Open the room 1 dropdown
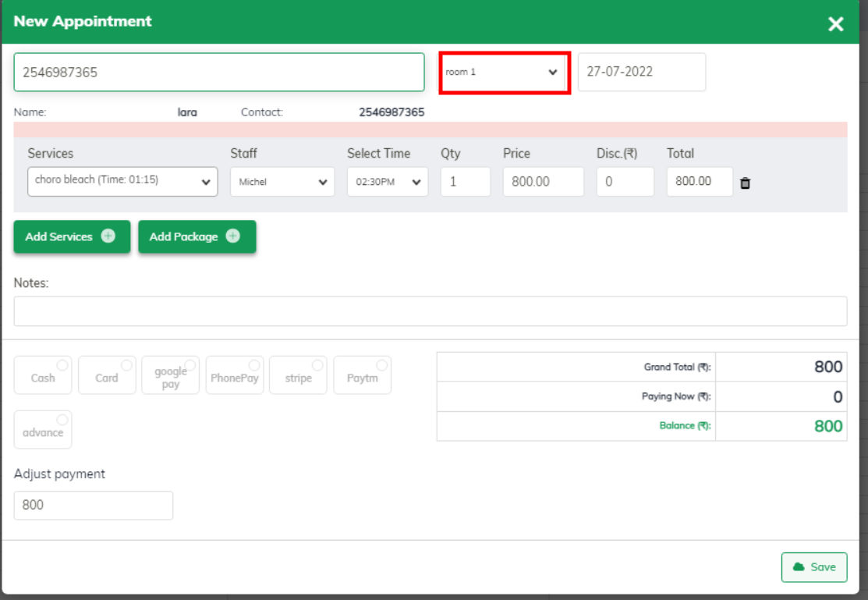The width and height of the screenshot is (868, 600). coord(503,72)
